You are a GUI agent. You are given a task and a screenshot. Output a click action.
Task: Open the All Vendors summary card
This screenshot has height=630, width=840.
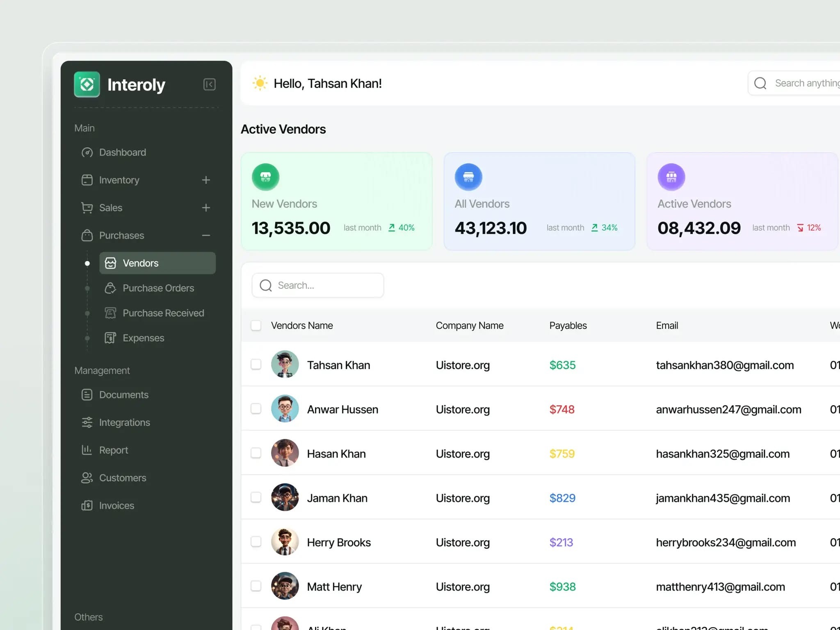[539, 201]
